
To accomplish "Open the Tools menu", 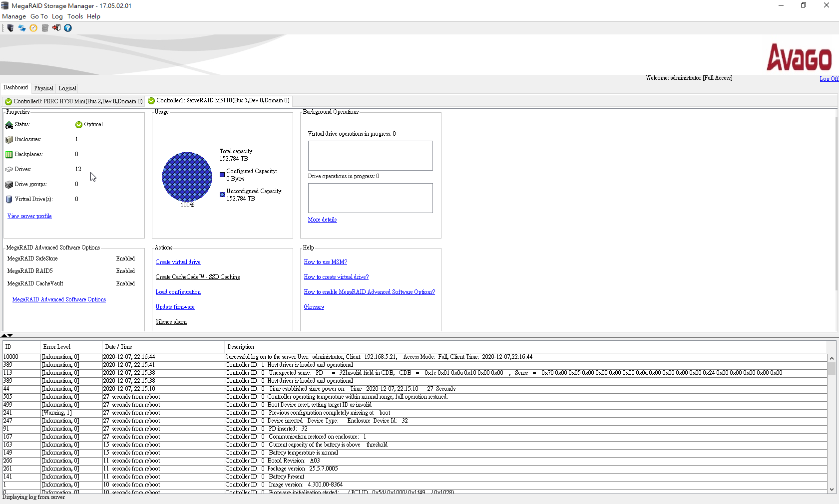I will click(x=75, y=16).
